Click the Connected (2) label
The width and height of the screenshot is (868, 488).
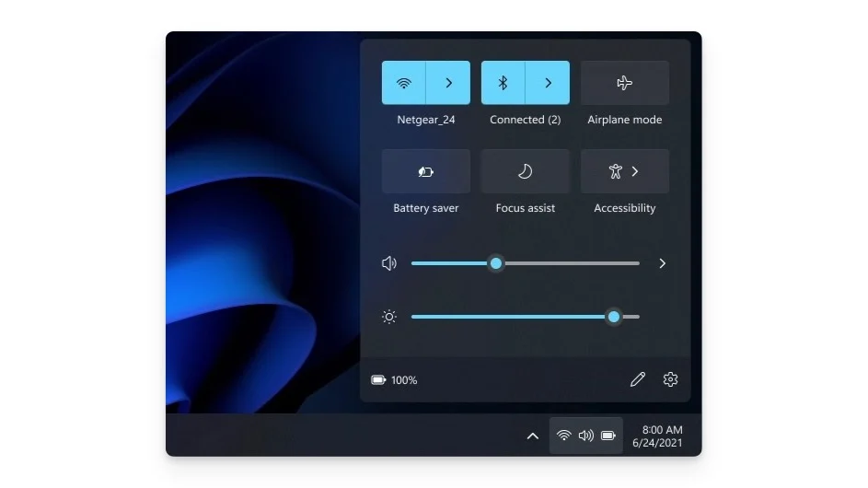(x=525, y=120)
